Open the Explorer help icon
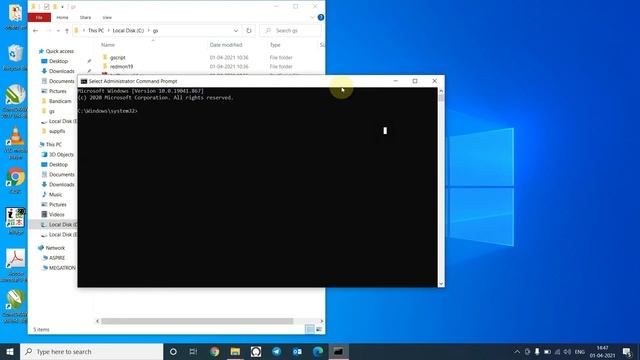Image resolution: width=640 pixels, height=360 pixels. point(321,18)
